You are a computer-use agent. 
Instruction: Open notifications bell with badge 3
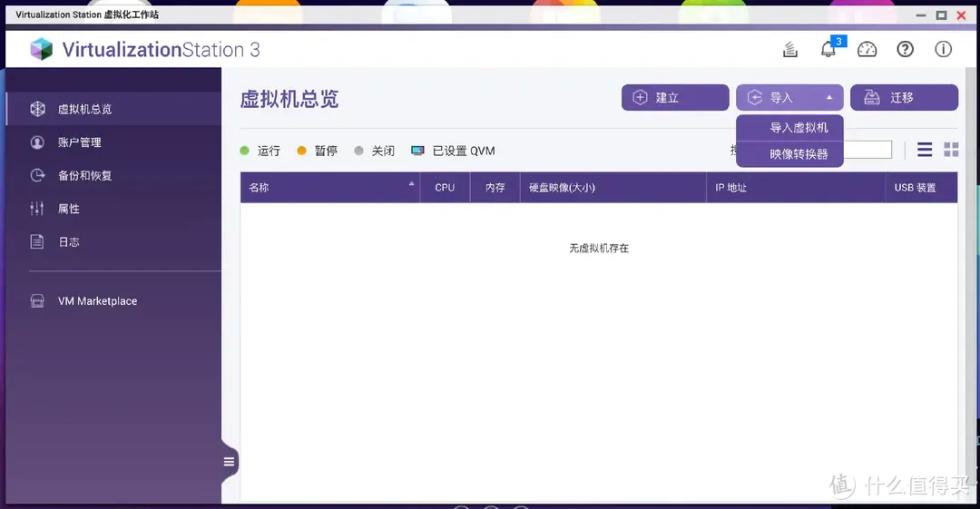[829, 49]
